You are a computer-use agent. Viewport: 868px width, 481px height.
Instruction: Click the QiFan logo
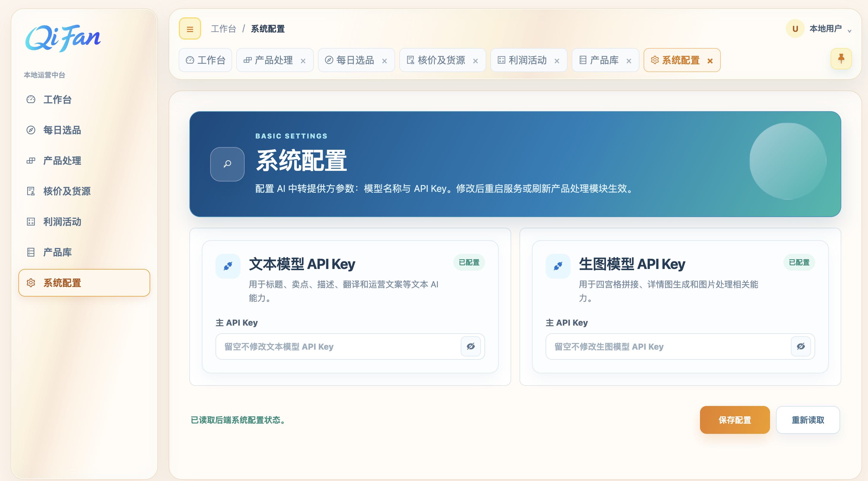click(63, 38)
